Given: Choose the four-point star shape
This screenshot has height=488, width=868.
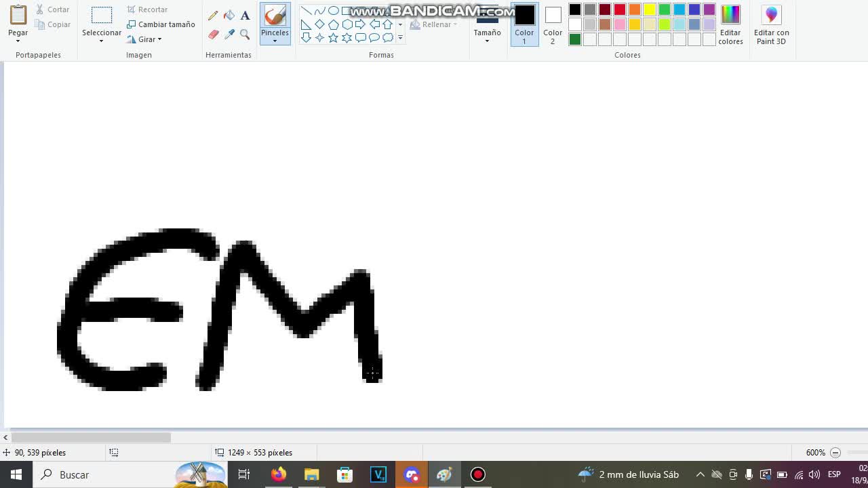Looking at the screenshot, I should (319, 38).
